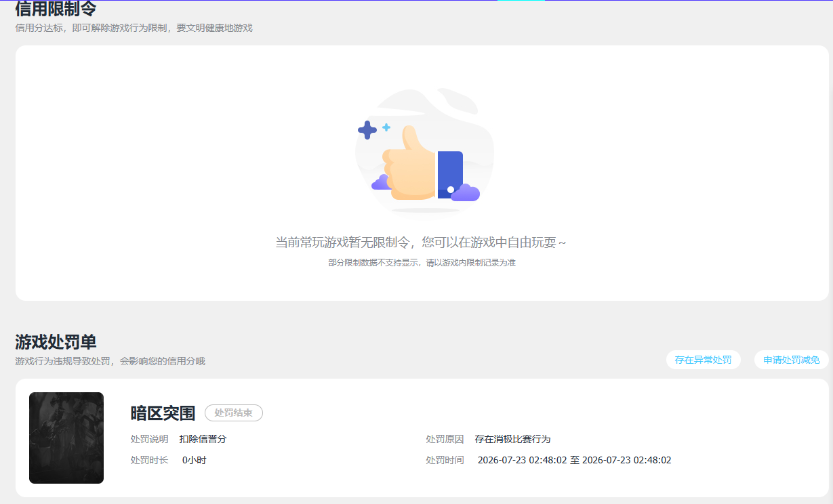Click the 游戏行为违规导致处罚 subtitle text

coord(110,361)
